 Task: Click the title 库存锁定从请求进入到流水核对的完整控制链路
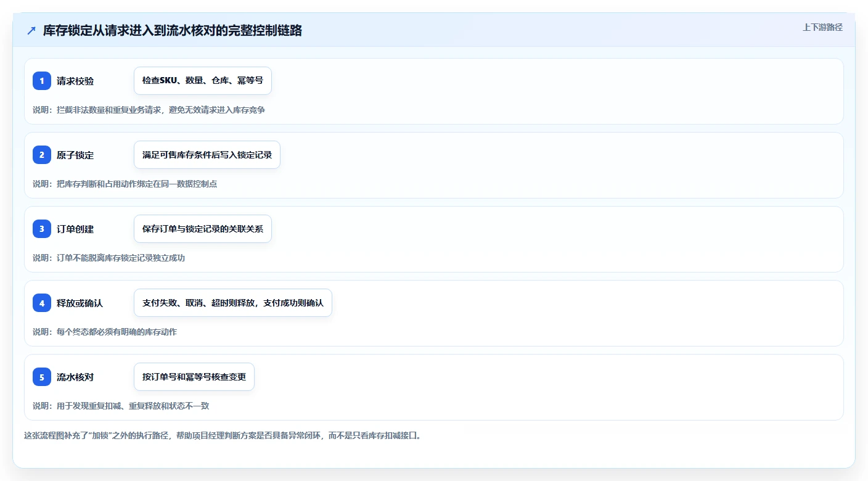point(173,30)
